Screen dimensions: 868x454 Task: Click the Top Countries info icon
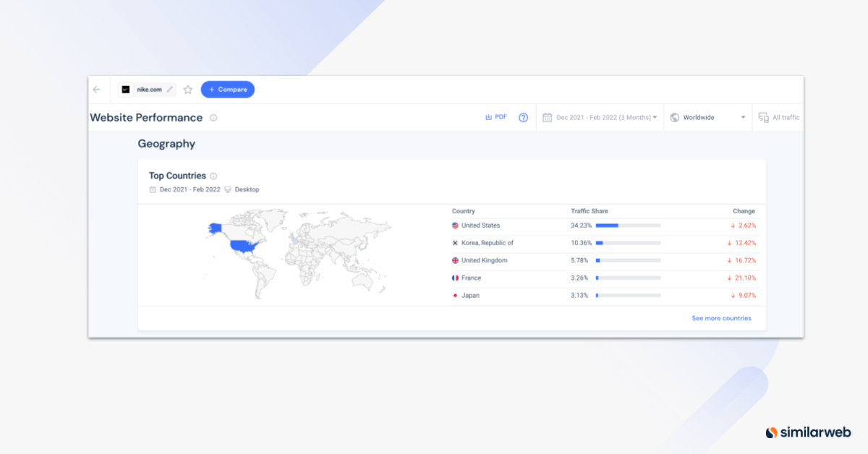coord(213,176)
